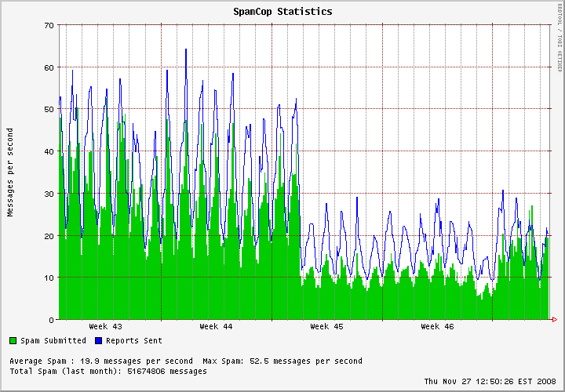Click the 30 tick on the y-axis
Viewport: 565px width, 392px height.
pos(48,194)
